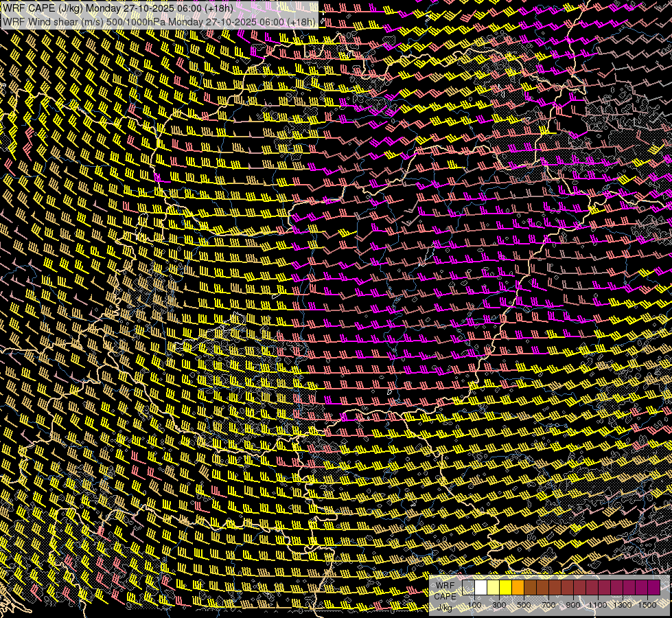Image resolution: width=672 pixels, height=618 pixels.
Task: Click the WRF Wind shear title line
Action: [x=159, y=21]
